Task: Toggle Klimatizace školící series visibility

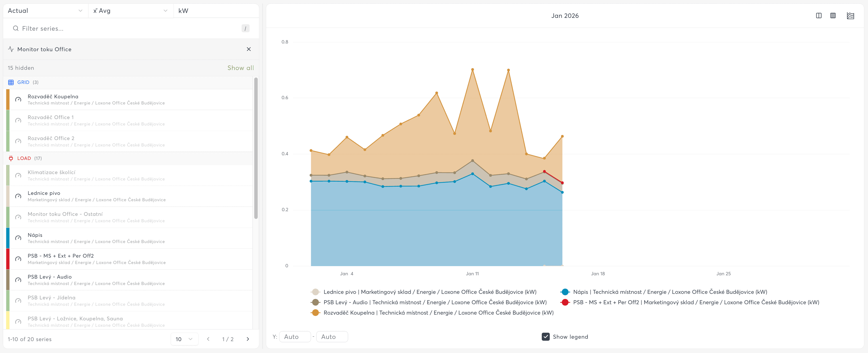Action: (129, 175)
